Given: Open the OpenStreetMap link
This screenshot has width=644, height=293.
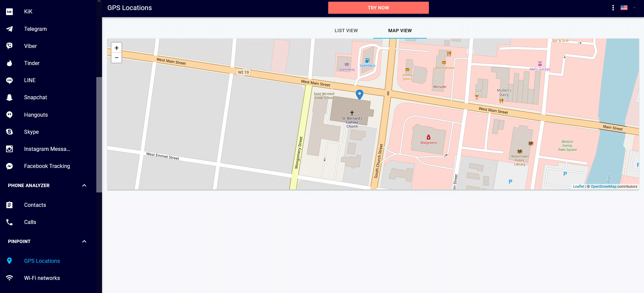Looking at the screenshot, I should tap(603, 186).
